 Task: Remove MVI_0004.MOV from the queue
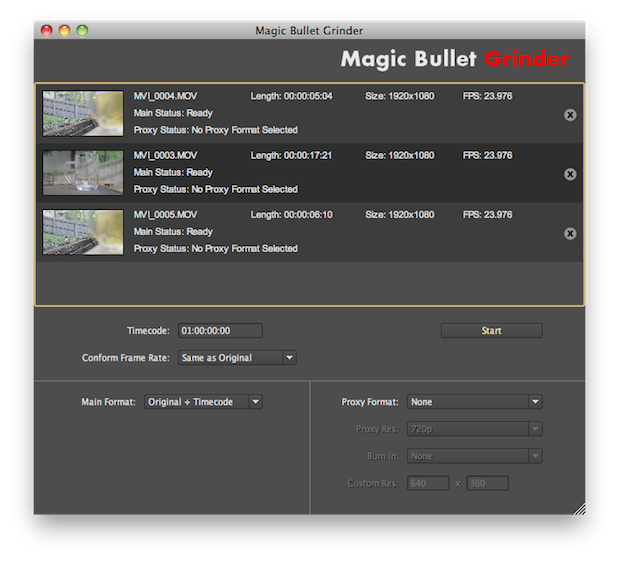570,115
